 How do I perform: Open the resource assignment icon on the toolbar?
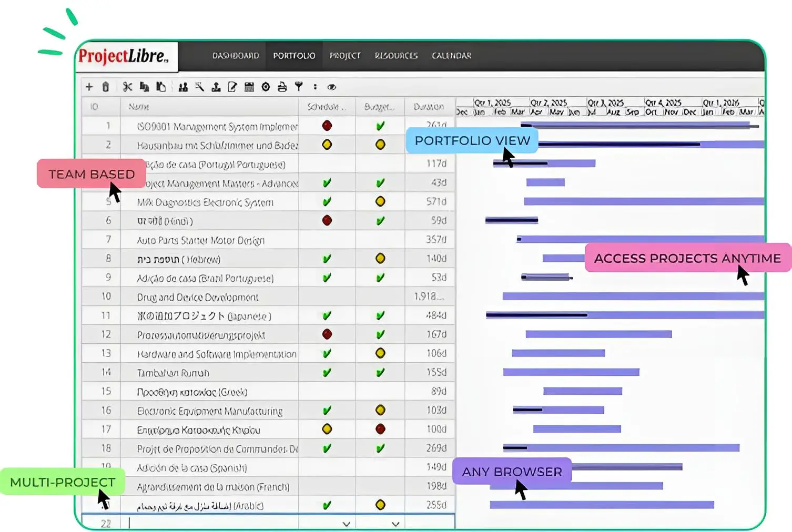(x=216, y=87)
